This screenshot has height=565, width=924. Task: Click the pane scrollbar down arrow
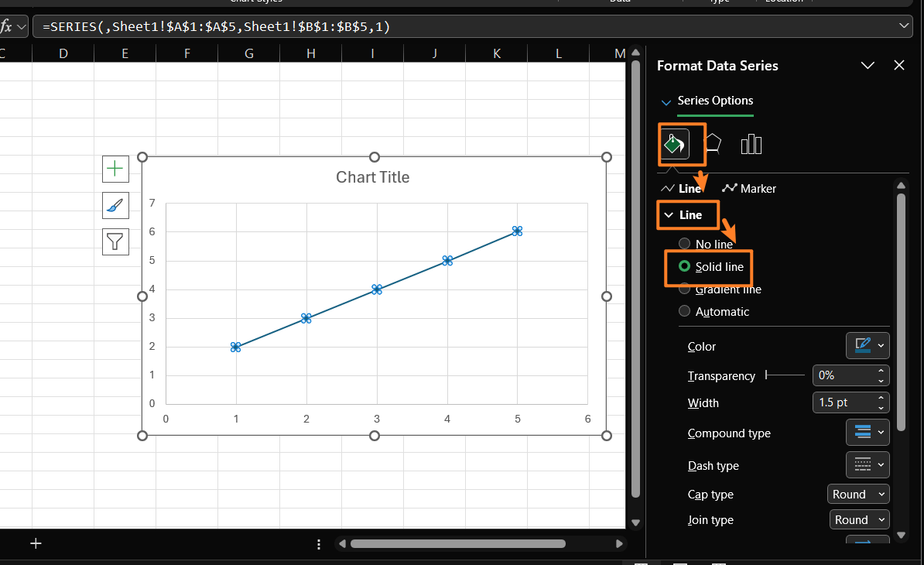pyautogui.click(x=901, y=535)
